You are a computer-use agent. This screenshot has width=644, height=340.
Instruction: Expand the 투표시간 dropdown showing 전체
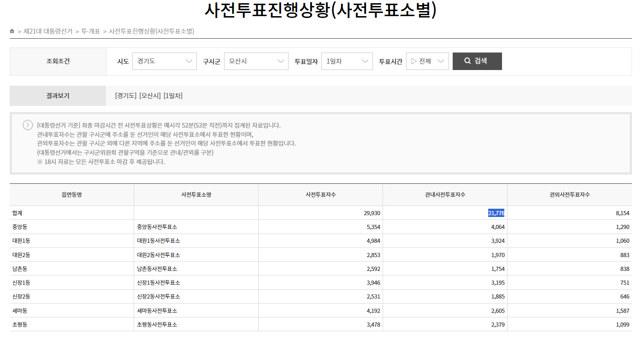pos(427,61)
